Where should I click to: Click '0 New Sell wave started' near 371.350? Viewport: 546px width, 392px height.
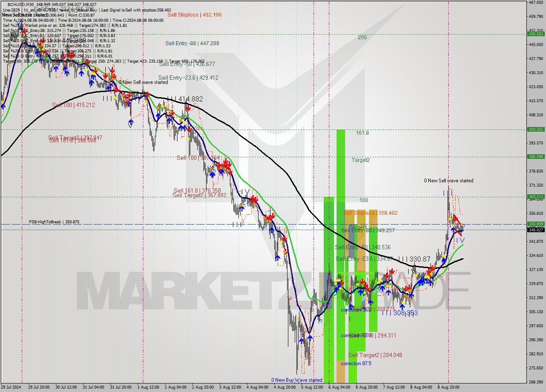pyautogui.click(x=448, y=181)
